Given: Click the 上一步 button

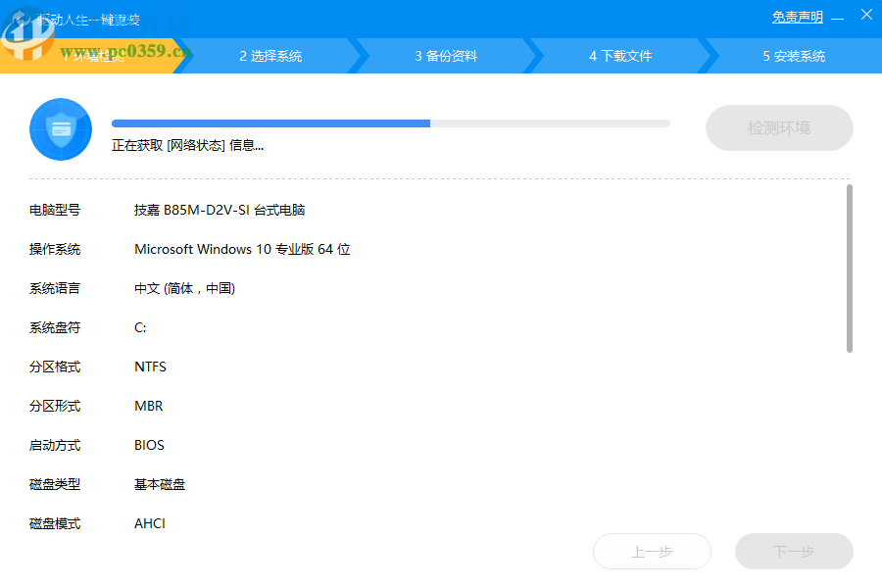Looking at the screenshot, I should pos(652,551).
